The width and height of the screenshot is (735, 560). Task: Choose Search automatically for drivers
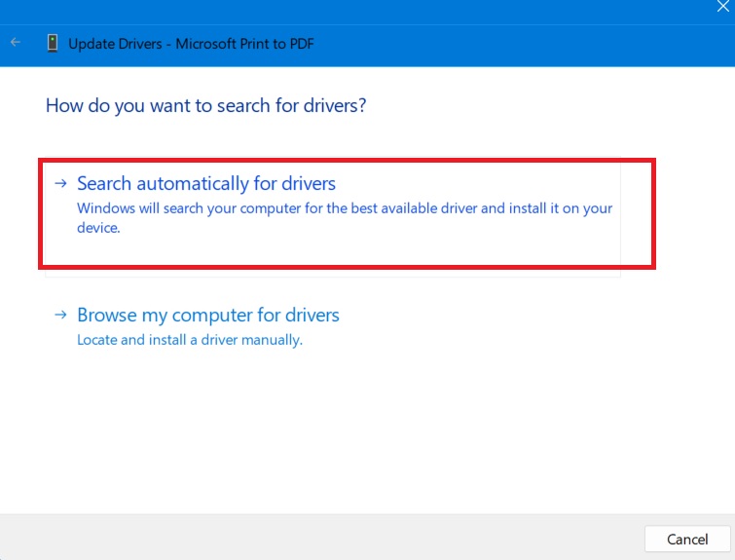pos(333,216)
